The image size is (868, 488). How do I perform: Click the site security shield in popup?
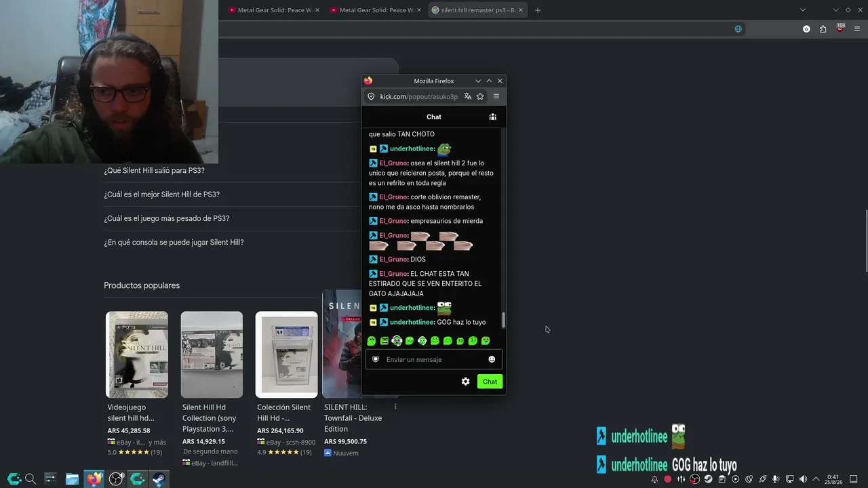pos(371,96)
